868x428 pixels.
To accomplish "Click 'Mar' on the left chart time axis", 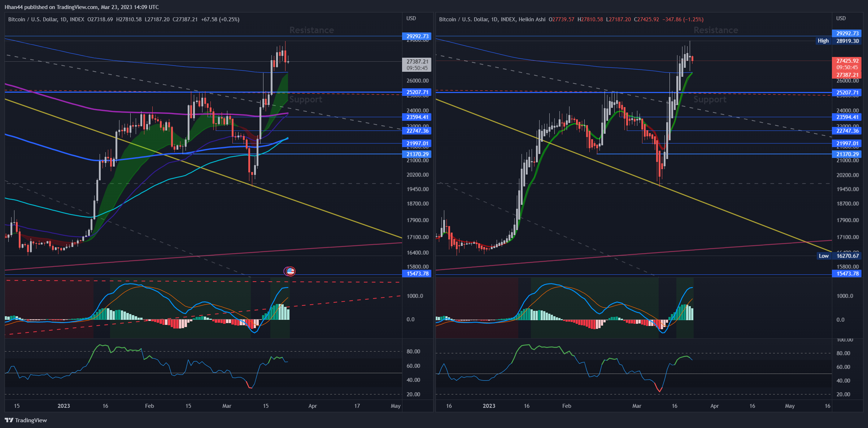I will [x=227, y=406].
